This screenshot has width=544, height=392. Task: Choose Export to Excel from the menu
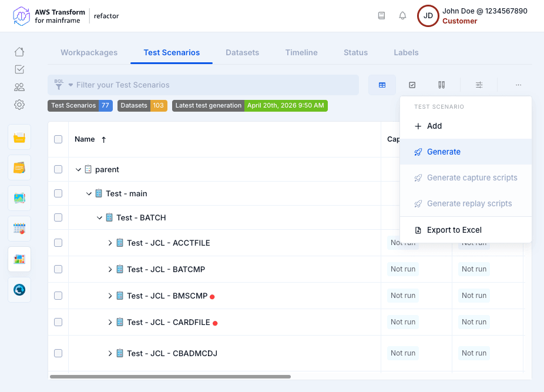pyautogui.click(x=454, y=230)
